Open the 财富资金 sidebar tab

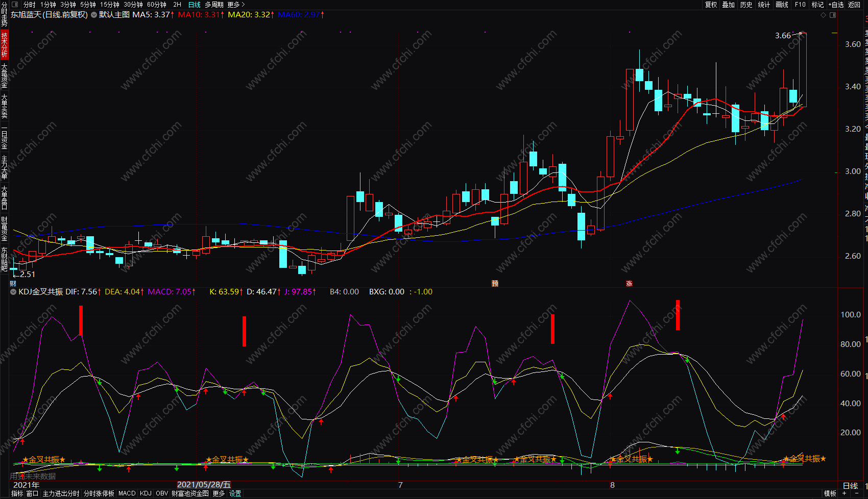tap(4, 229)
